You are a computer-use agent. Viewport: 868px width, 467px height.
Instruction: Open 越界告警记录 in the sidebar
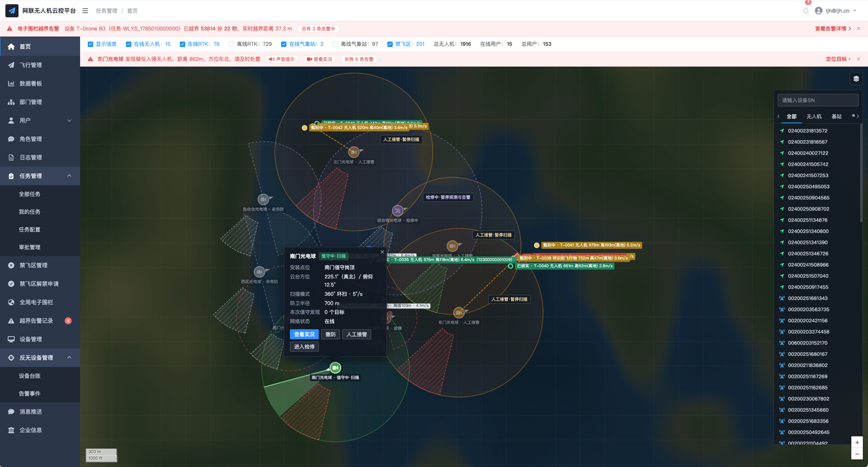point(40,321)
